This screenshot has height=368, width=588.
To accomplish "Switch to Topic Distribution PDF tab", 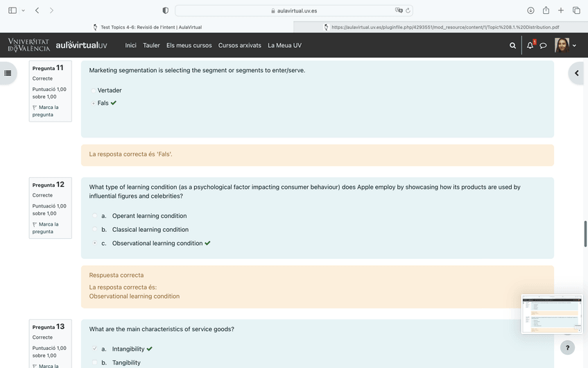I will tap(441, 27).
